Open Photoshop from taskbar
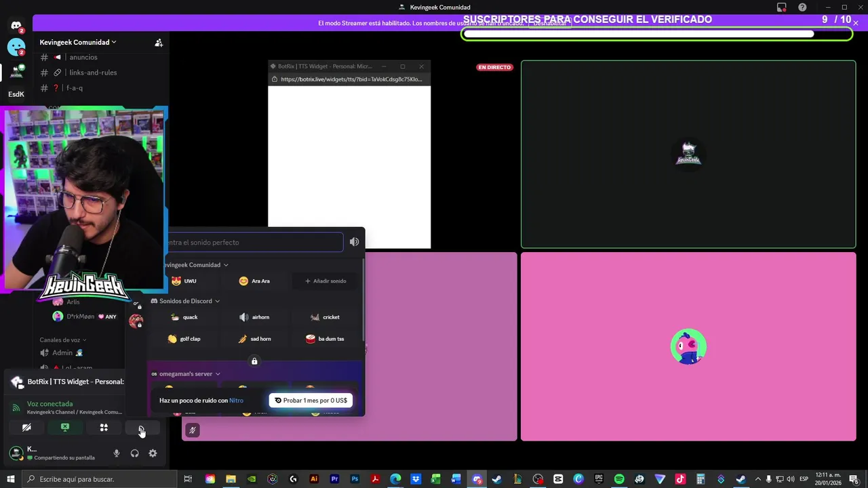This screenshot has height=488, width=868. [x=355, y=479]
